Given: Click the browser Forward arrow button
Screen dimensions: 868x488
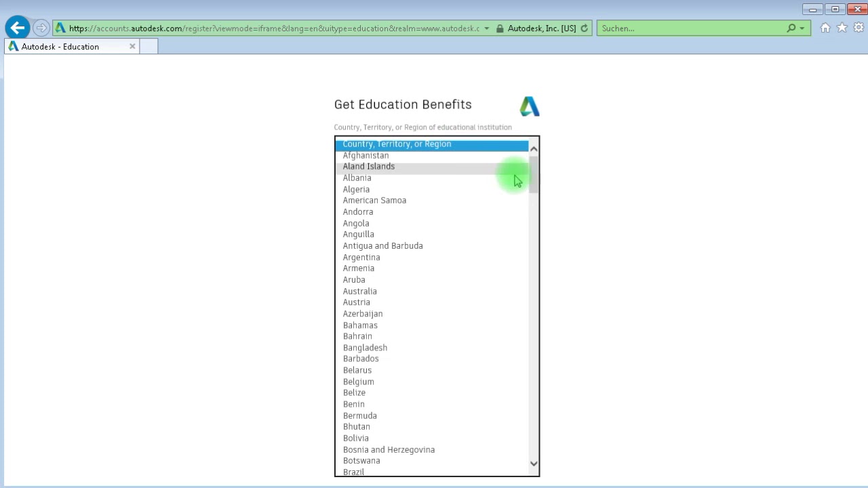Looking at the screenshot, I should point(41,28).
